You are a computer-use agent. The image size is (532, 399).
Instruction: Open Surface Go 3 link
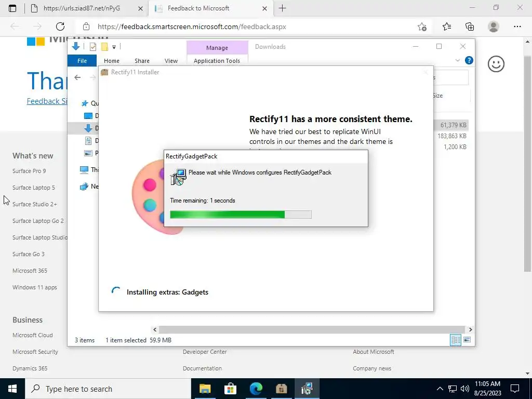29,254
